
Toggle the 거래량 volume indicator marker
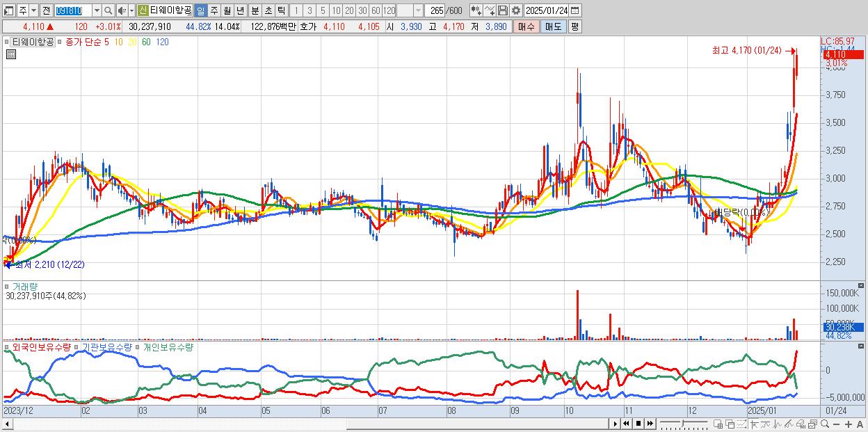pos(8,286)
